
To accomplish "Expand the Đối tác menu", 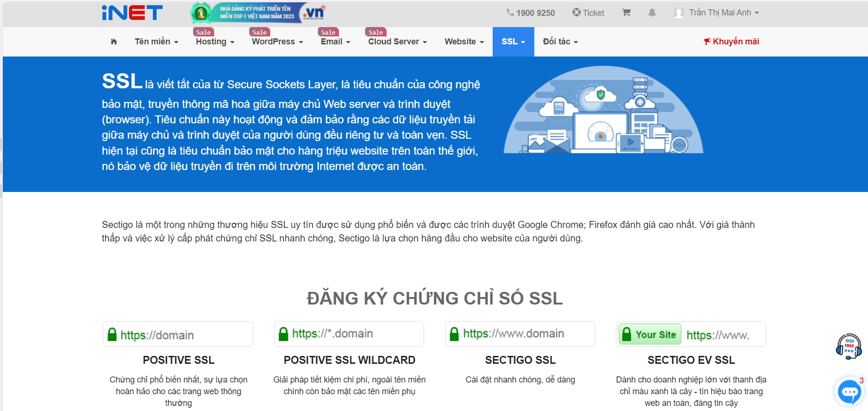I will [x=560, y=42].
